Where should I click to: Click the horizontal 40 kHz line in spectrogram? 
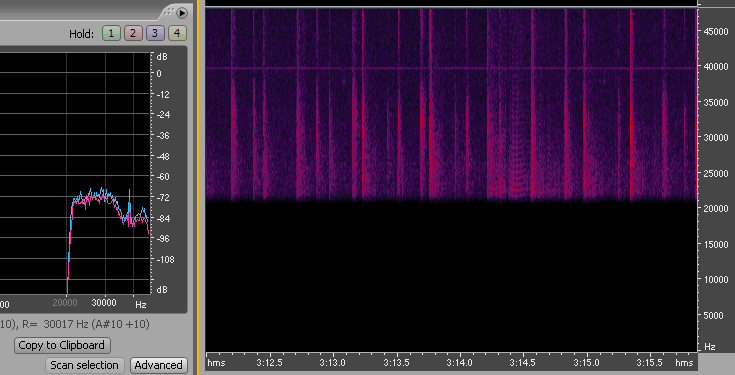click(x=451, y=68)
